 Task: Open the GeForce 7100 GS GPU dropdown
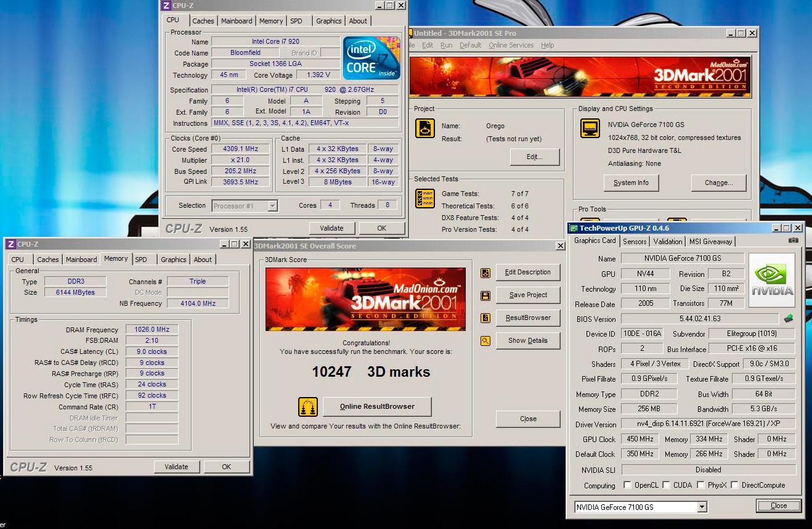702,507
